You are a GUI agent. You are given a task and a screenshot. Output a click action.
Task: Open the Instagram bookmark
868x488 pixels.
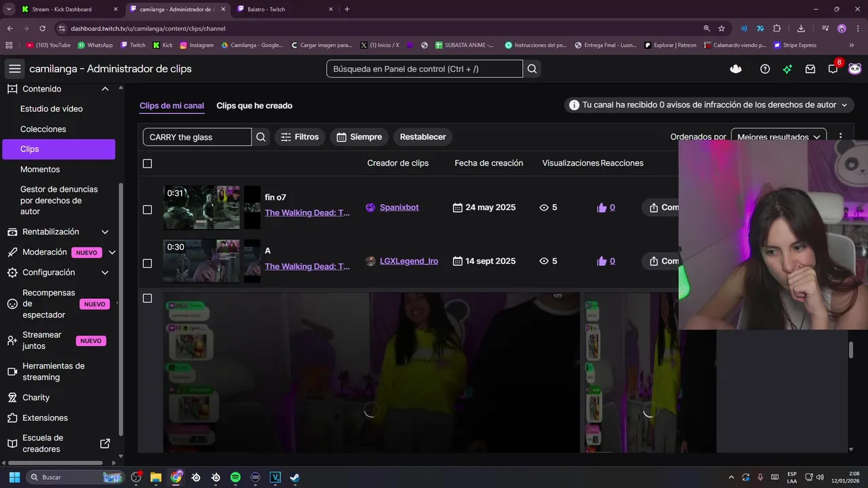197,45
